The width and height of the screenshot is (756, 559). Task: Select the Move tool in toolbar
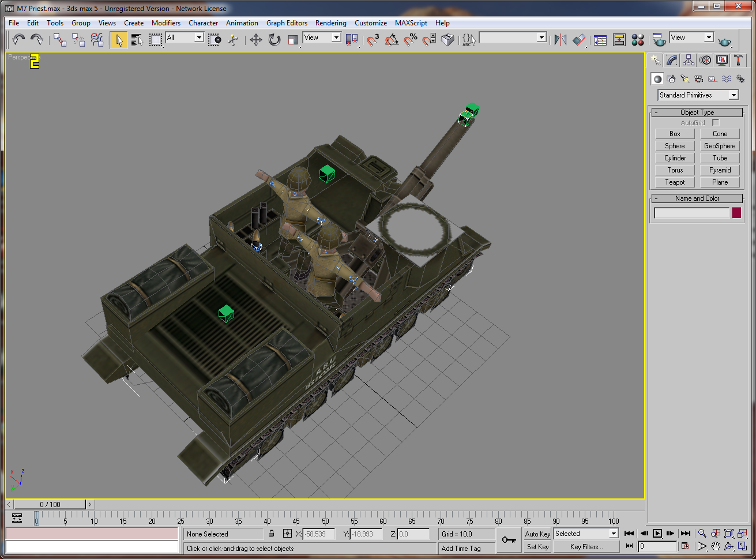pyautogui.click(x=255, y=39)
